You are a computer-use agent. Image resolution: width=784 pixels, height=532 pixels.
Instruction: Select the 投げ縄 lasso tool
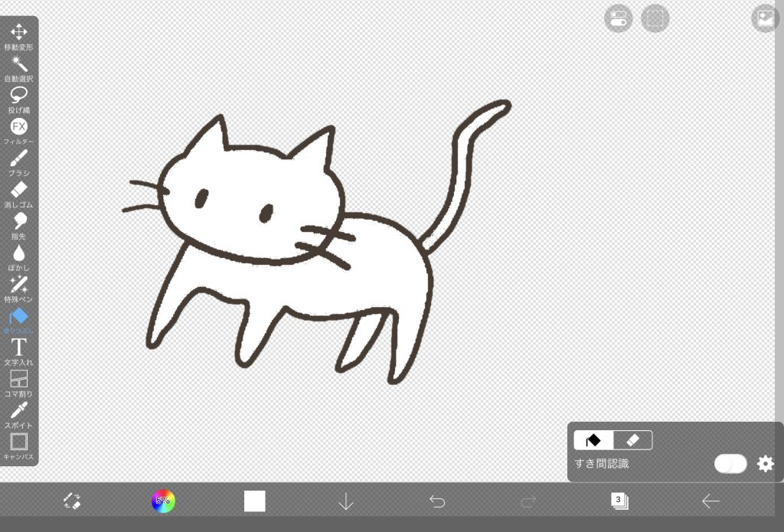point(18,98)
